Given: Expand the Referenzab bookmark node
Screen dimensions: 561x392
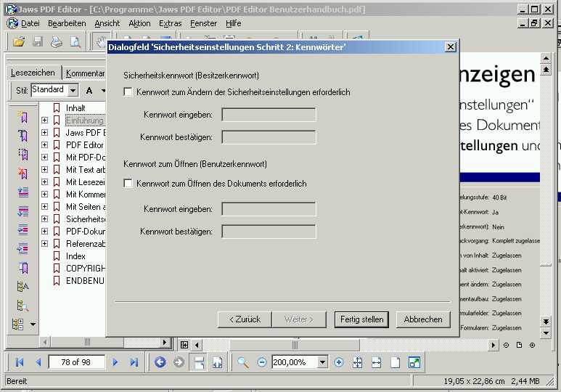Looking at the screenshot, I should point(44,244).
